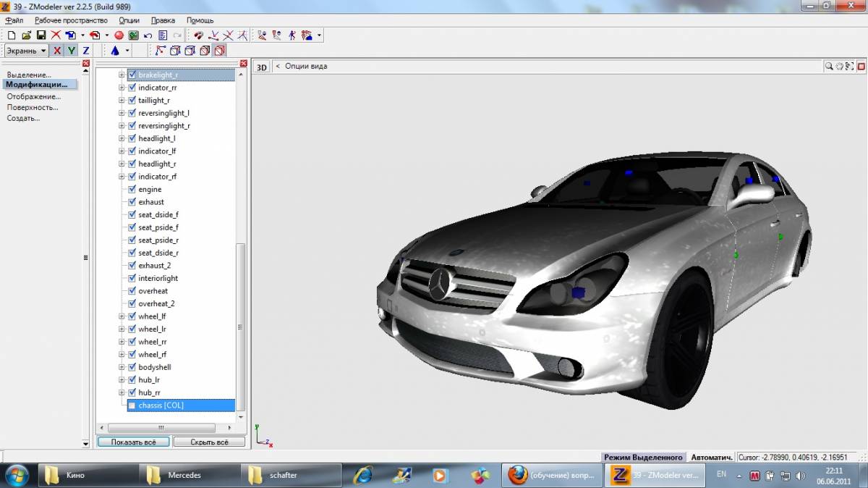Open the Выделение... tools section
Image resolution: width=868 pixels, height=488 pixels.
pyautogui.click(x=29, y=75)
